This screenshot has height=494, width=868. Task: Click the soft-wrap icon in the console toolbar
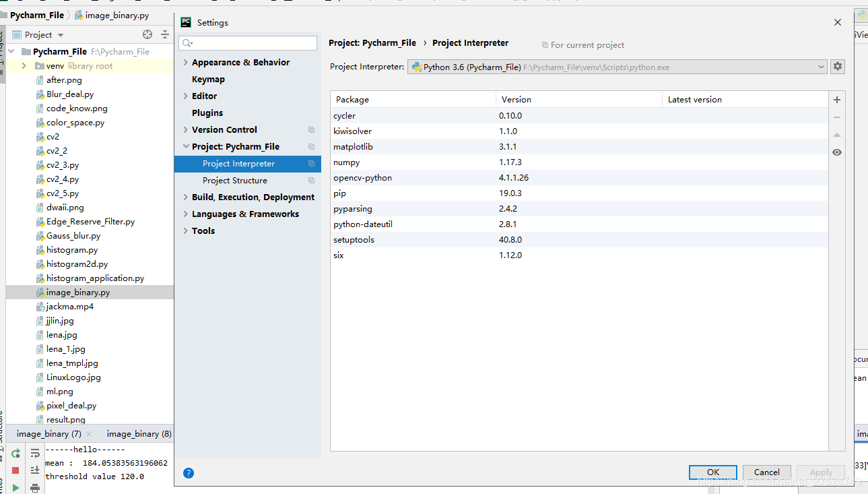(x=34, y=454)
